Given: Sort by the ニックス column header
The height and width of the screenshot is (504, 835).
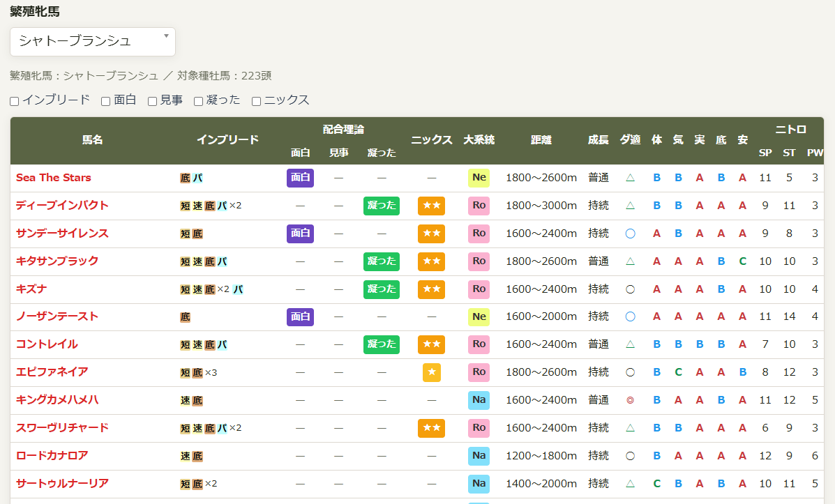Looking at the screenshot, I should point(431,140).
